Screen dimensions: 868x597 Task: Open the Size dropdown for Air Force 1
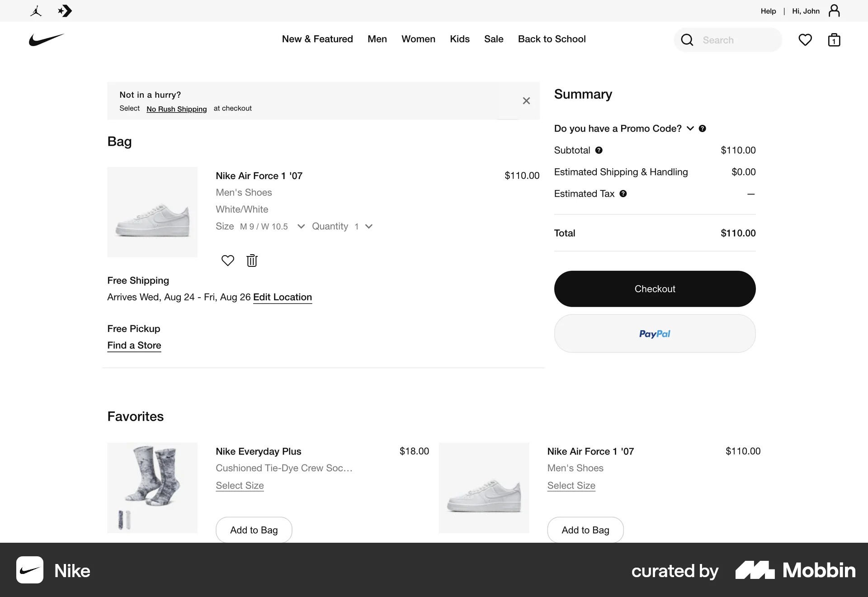(x=301, y=226)
